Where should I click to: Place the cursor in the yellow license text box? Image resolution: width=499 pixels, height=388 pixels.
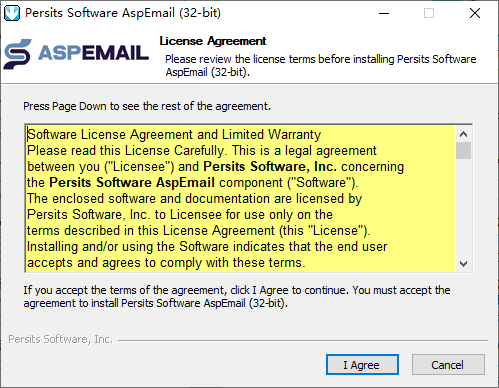click(x=240, y=199)
